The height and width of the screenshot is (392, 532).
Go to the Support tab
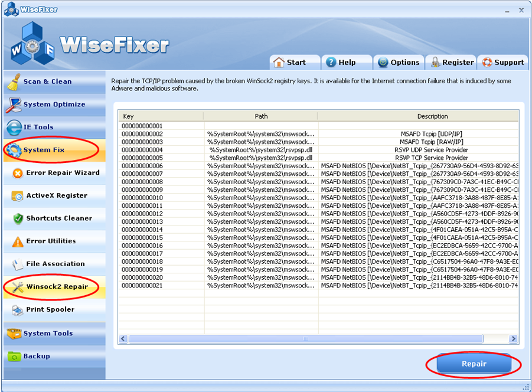click(502, 63)
